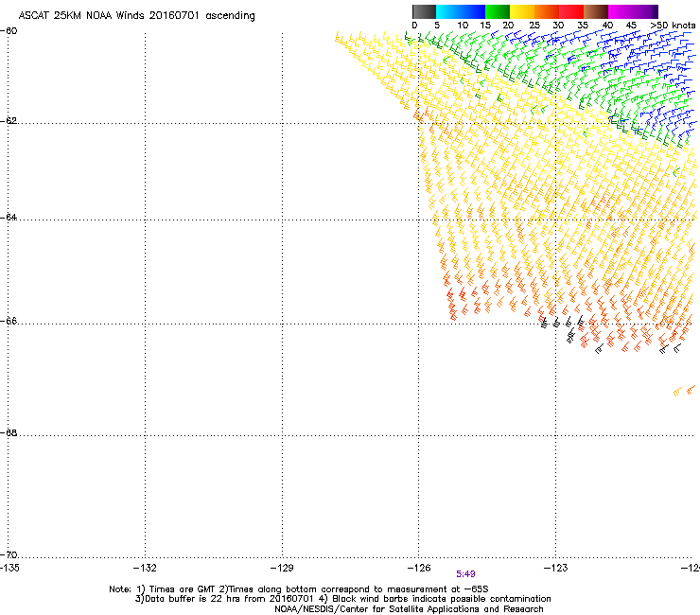
Task: Click the green 15-20 knots color band
Action: [498, 11]
